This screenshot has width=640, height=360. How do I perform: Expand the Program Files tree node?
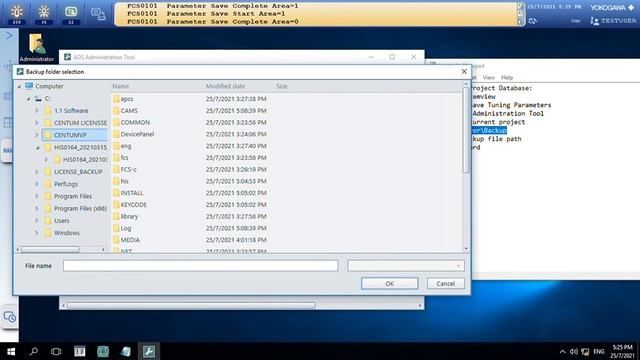coord(37,196)
